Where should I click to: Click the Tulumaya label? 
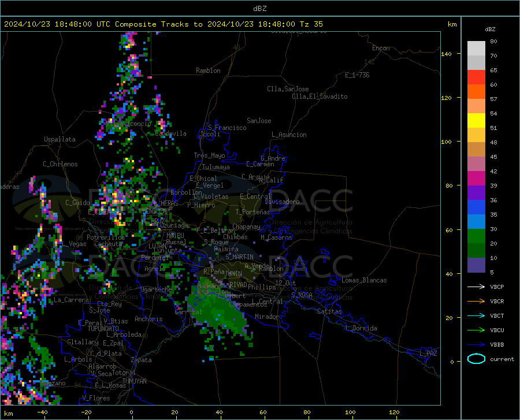click(x=216, y=167)
